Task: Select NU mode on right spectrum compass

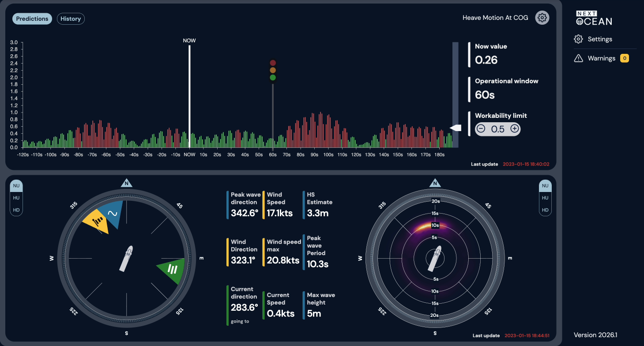Action: pyautogui.click(x=545, y=186)
